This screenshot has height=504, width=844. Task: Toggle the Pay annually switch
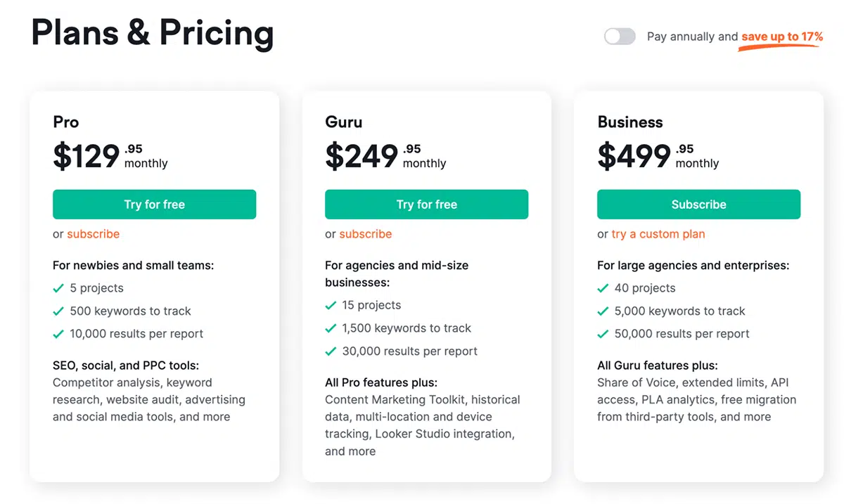(620, 37)
